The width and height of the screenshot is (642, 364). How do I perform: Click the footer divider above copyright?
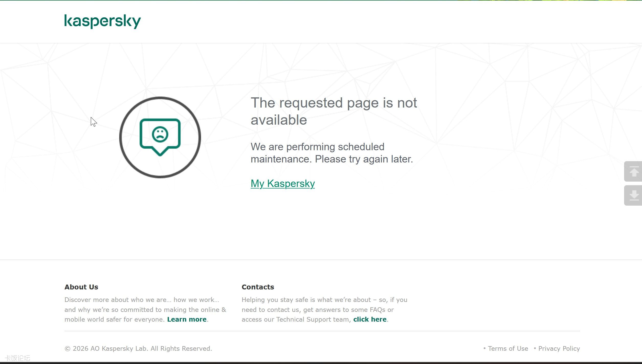click(x=322, y=331)
